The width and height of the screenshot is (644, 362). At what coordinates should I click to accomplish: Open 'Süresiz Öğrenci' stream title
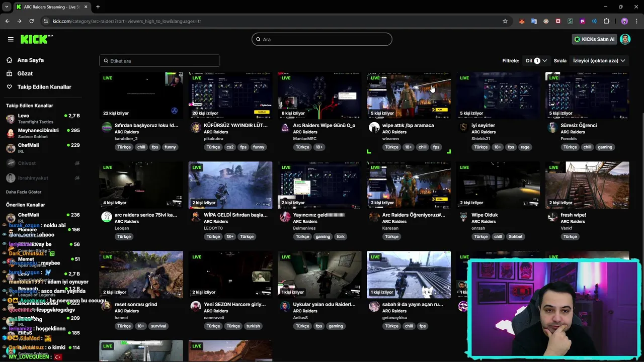[579, 126]
